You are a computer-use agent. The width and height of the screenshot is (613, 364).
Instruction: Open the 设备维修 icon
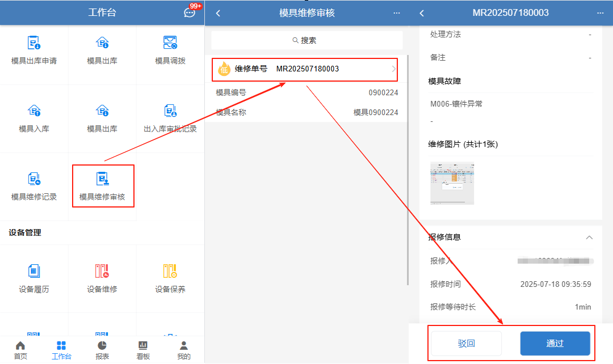point(102,278)
